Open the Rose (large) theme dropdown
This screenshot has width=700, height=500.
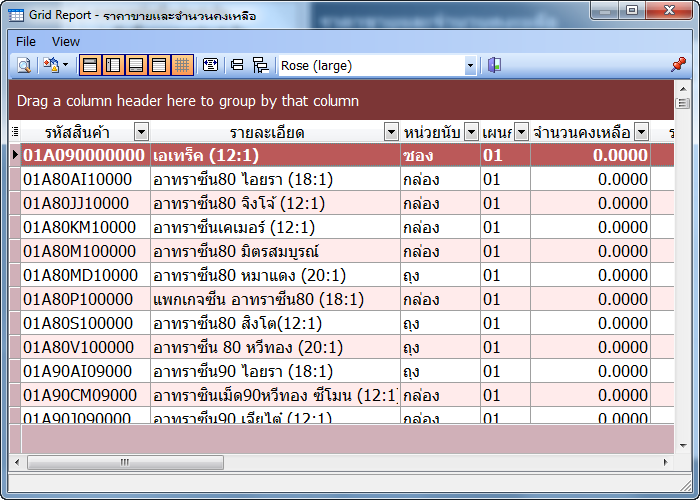pos(470,65)
